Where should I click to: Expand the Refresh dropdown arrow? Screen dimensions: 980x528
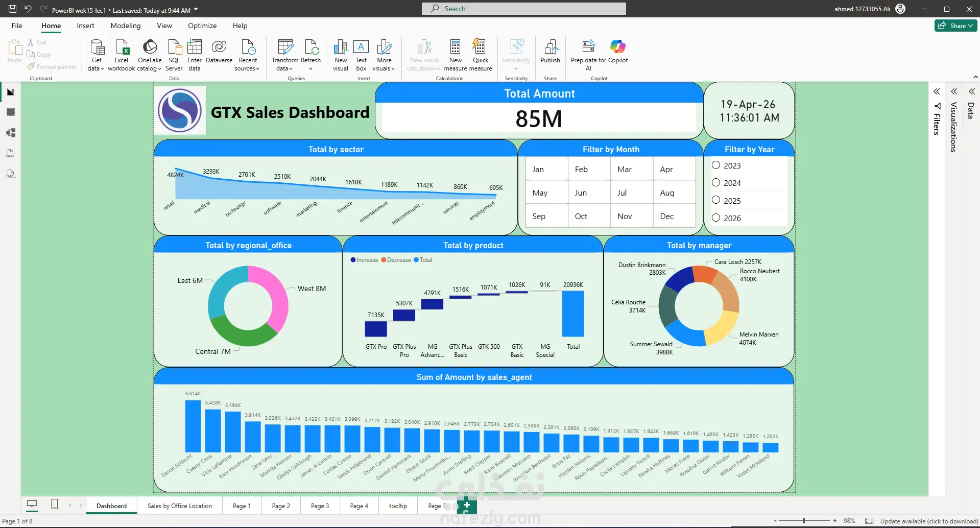point(311,69)
